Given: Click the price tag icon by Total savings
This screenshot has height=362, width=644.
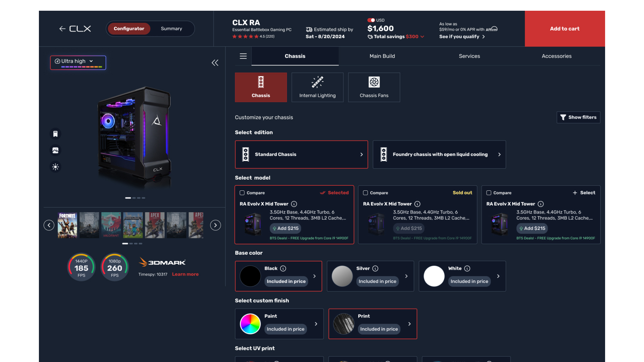Looking at the screenshot, I should point(370,37).
